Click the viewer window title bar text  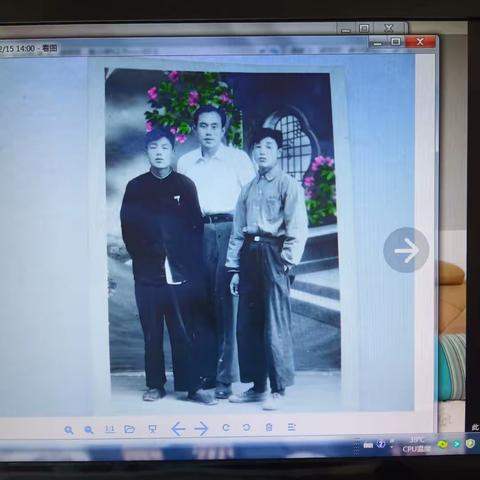point(28,48)
